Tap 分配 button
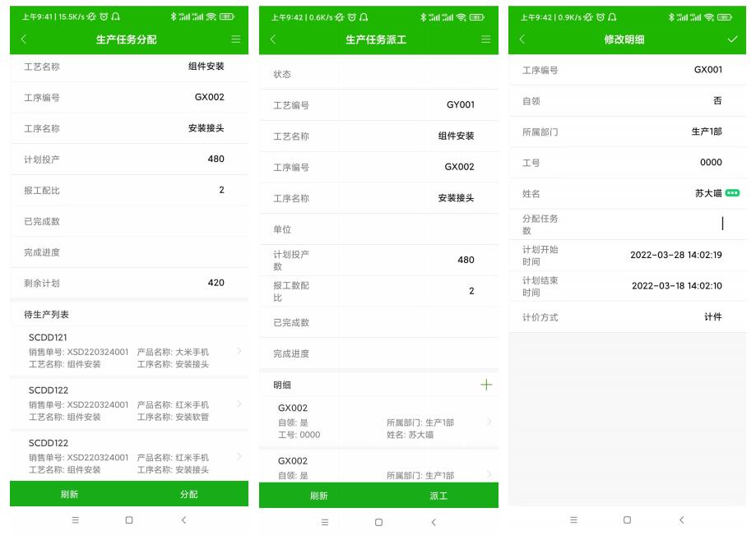The image size is (756, 540). click(188, 494)
